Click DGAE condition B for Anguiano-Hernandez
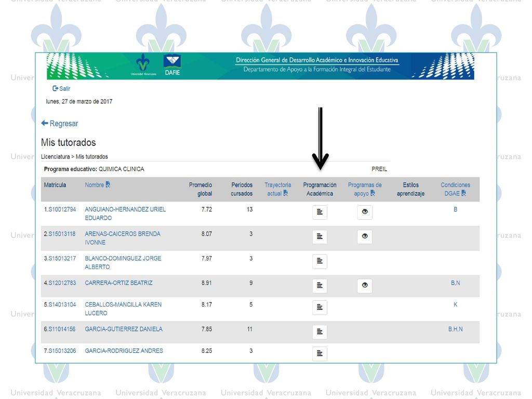The image size is (532, 399). click(455, 209)
